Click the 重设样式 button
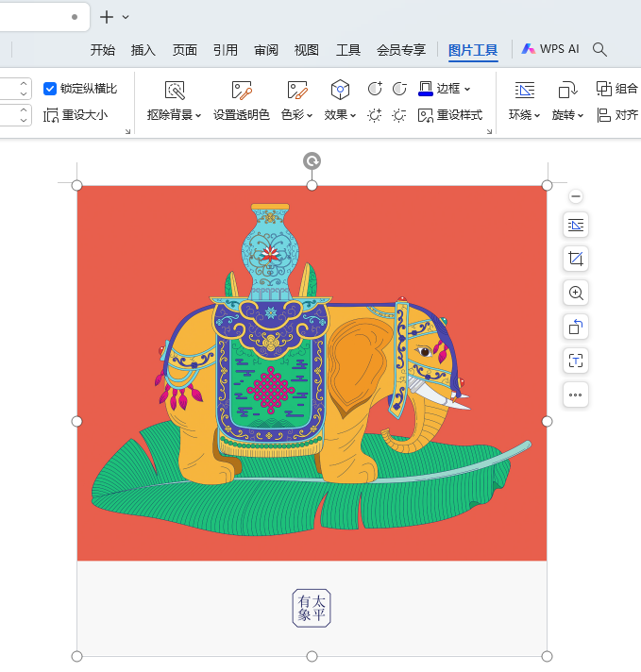The height and width of the screenshot is (672, 641). [450, 115]
